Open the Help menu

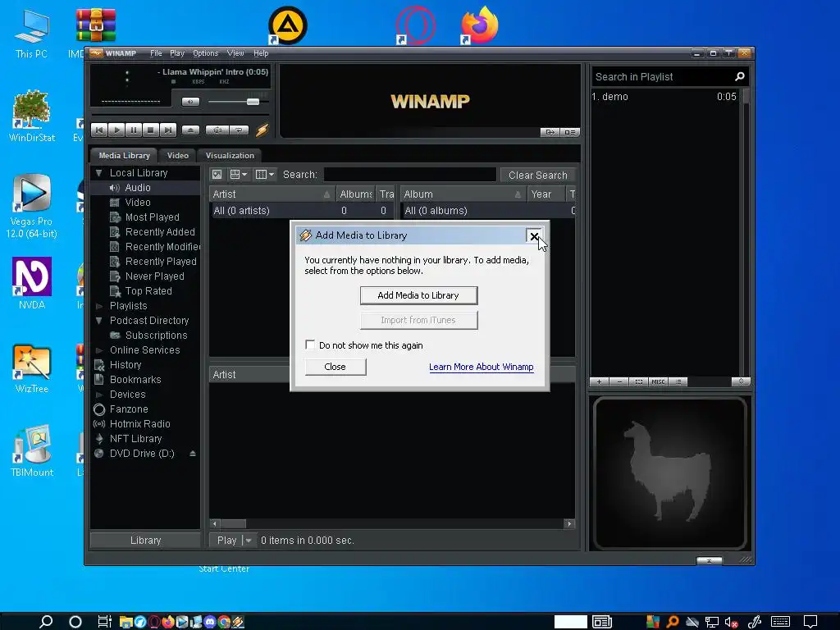pos(261,53)
